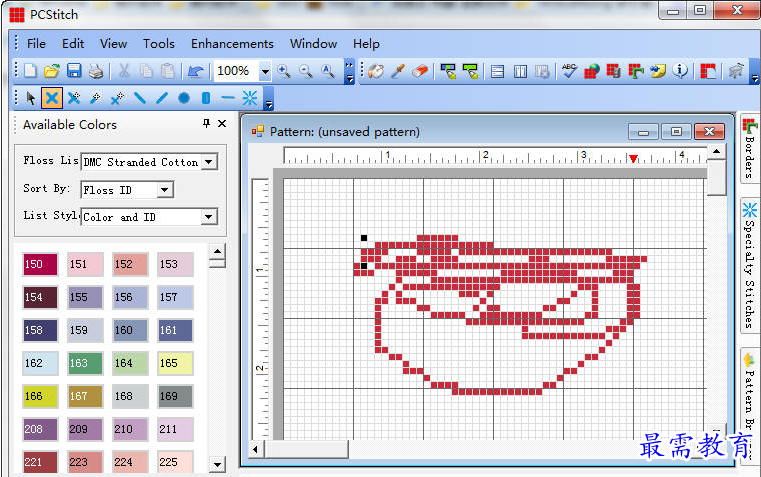Image resolution: width=761 pixels, height=477 pixels.
Task: Open the pattern information icon
Action: point(680,71)
